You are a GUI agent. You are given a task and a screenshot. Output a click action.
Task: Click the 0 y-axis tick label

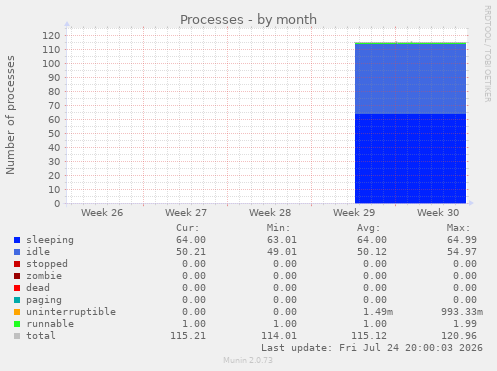[x=57, y=204]
